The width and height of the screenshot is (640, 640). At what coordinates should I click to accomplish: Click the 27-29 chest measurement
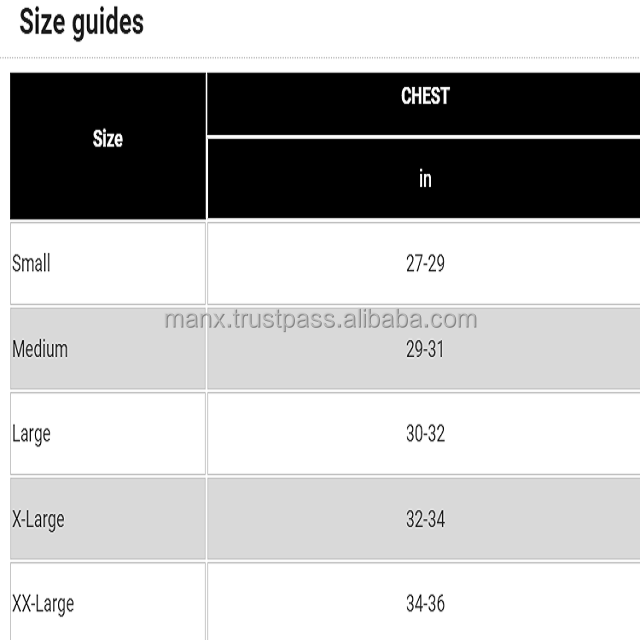[424, 264]
